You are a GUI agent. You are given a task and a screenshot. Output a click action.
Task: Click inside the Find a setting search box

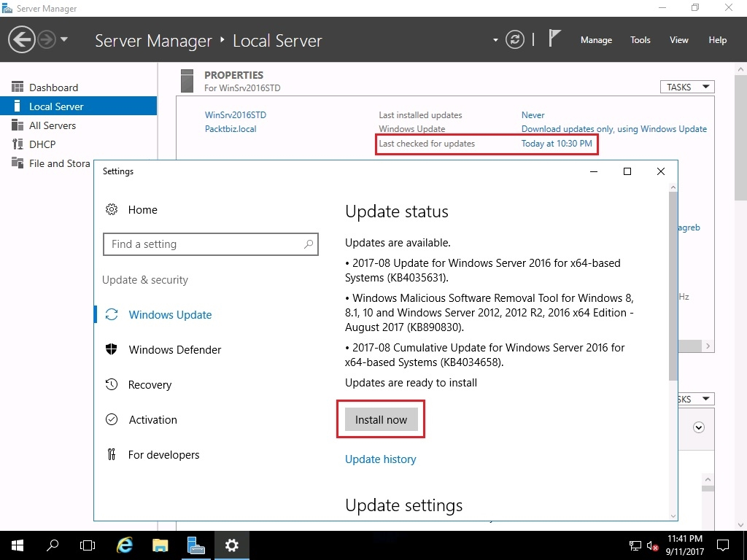click(204, 244)
